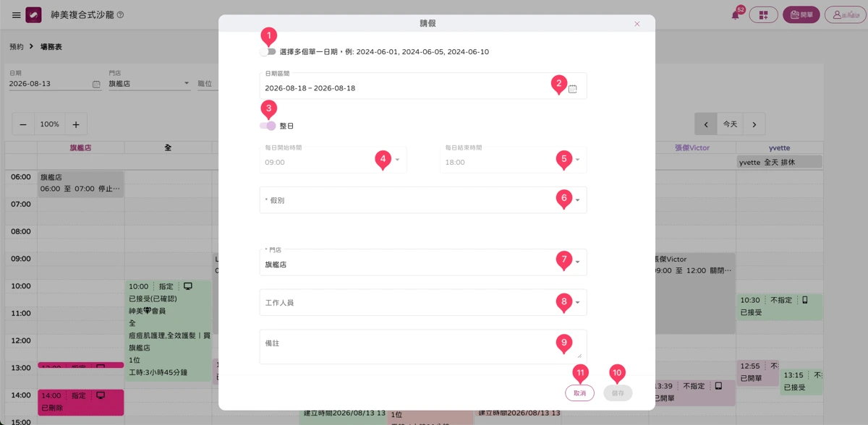Open 12:55 appointment in yvette column
The width and height of the screenshot is (868, 425).
pyautogui.click(x=757, y=372)
